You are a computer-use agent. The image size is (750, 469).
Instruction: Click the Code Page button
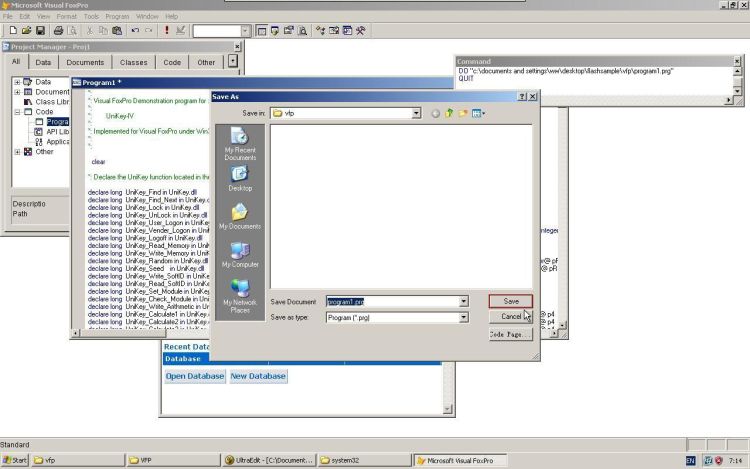coord(511,334)
